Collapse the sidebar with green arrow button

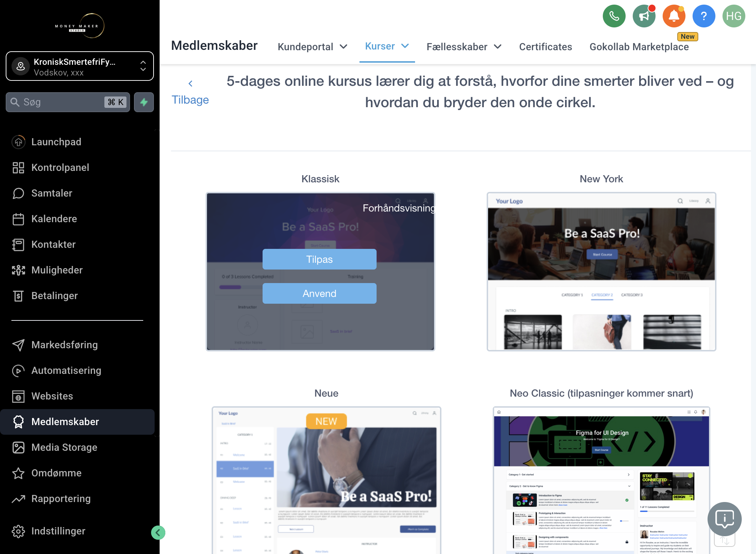pyautogui.click(x=158, y=533)
